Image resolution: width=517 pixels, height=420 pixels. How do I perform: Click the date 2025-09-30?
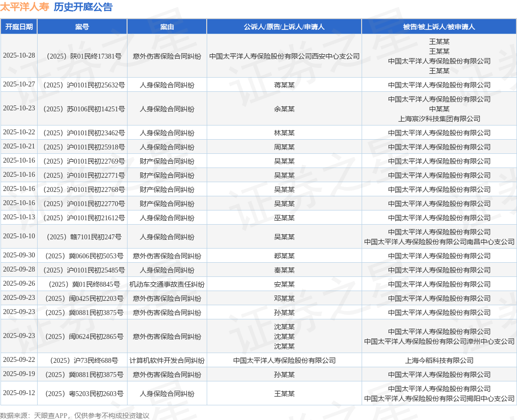[19, 255]
